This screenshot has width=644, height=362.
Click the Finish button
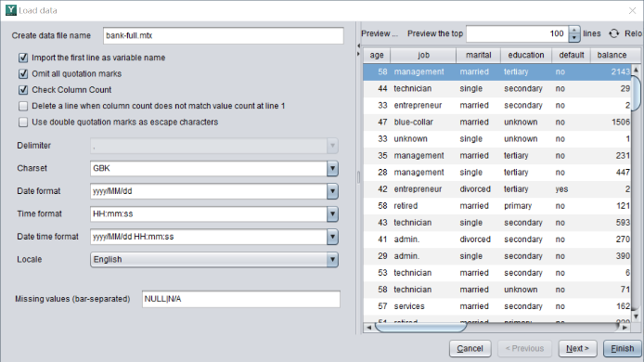coord(623,348)
